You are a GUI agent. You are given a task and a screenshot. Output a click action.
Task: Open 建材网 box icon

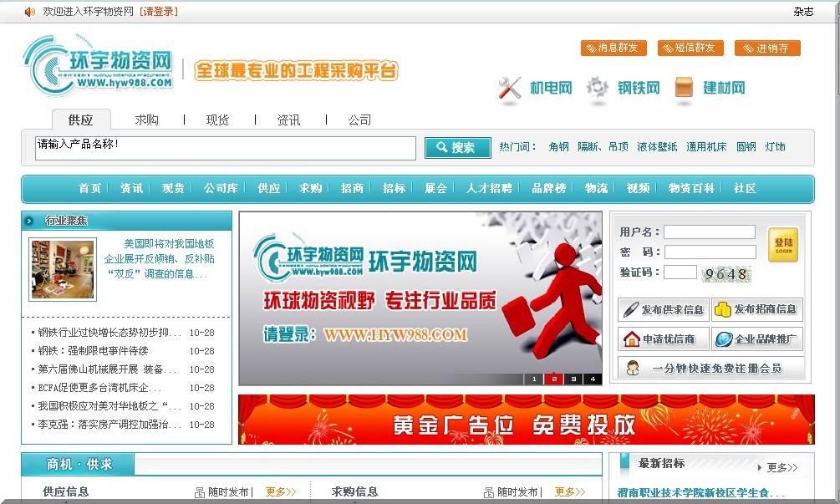click(684, 88)
